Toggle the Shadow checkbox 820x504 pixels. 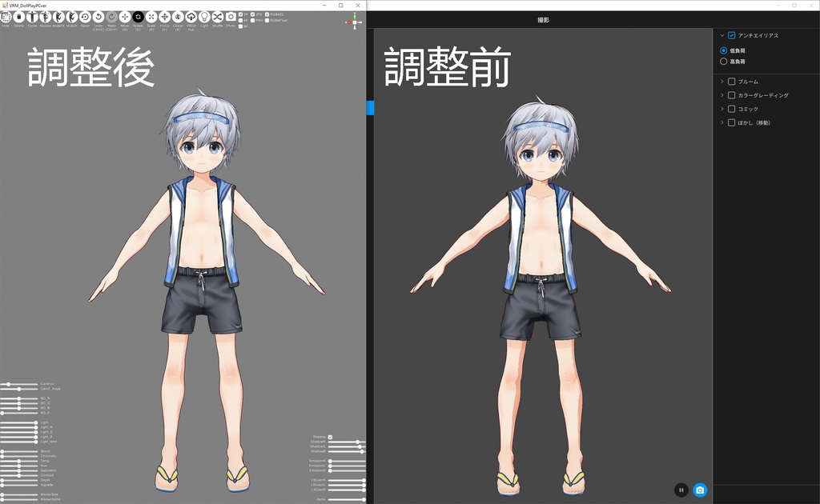click(x=330, y=437)
